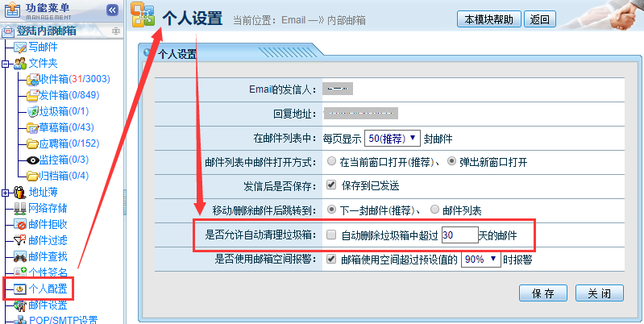The width and height of the screenshot is (644, 324).
Task: Click the 归档箱 folder icon
Action: point(32,176)
